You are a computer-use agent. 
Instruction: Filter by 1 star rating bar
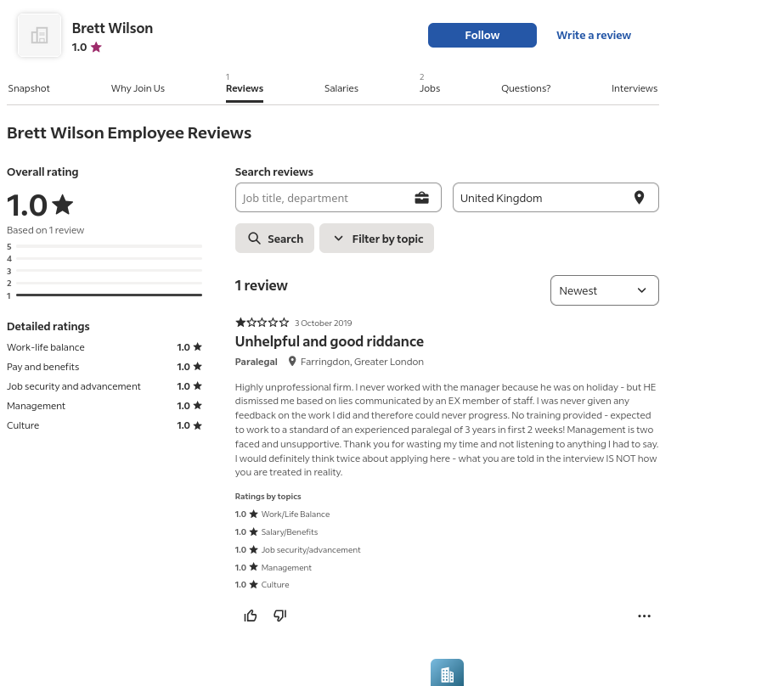pyautogui.click(x=104, y=295)
